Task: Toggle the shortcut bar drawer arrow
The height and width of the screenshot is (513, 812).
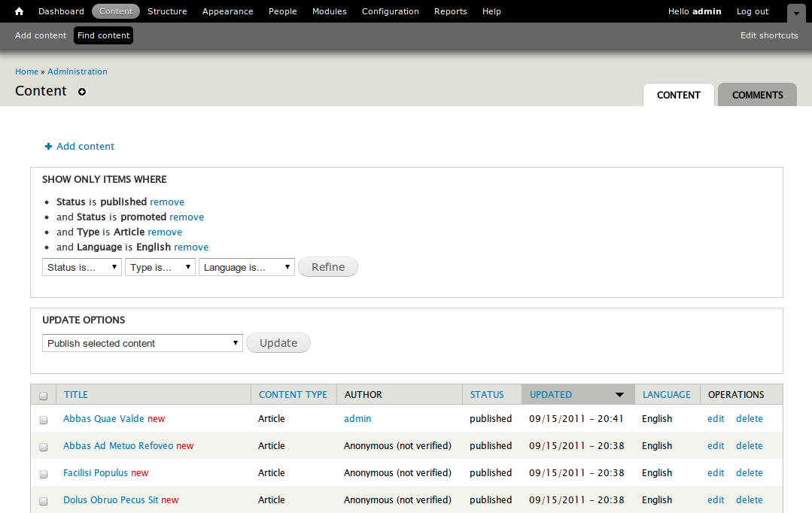Action: tap(796, 13)
